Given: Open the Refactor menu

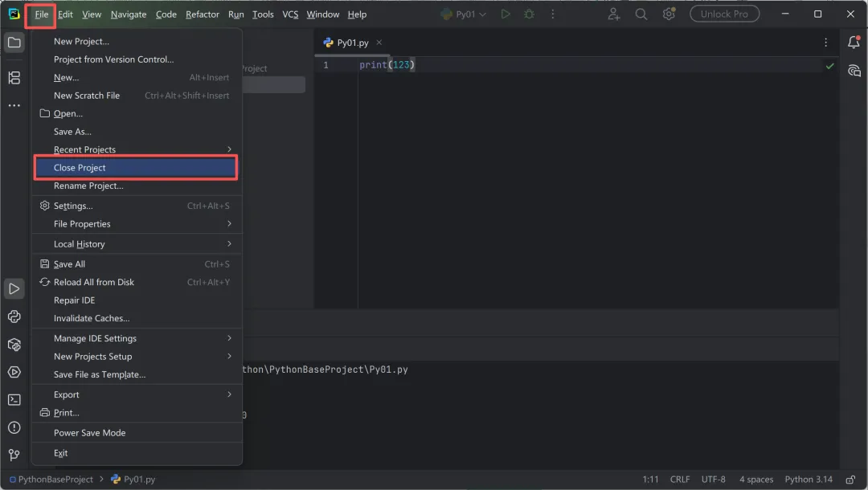Looking at the screenshot, I should (x=202, y=14).
